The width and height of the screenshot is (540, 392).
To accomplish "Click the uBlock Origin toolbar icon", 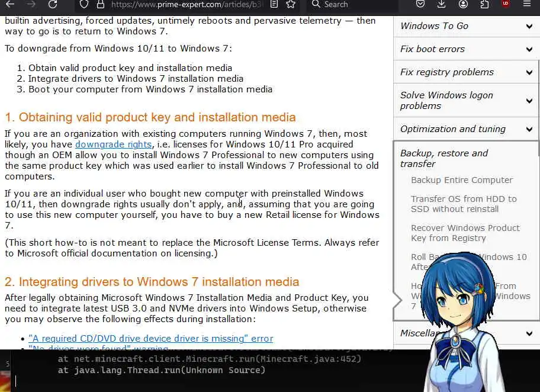I will (506, 4).
